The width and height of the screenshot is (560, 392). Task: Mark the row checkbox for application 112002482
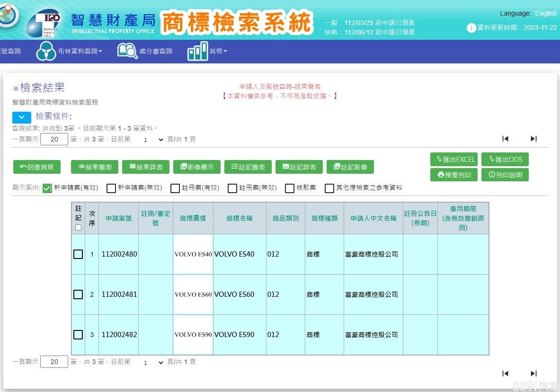pyautogui.click(x=78, y=334)
